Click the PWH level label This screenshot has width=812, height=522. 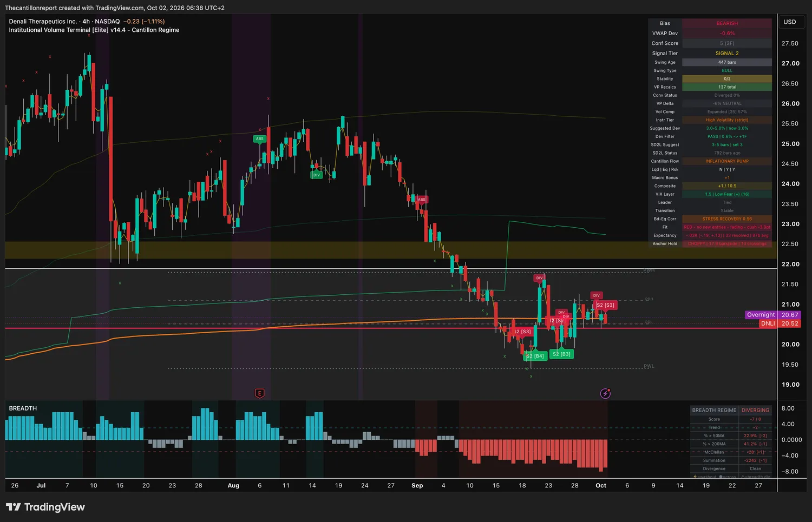pos(649,270)
